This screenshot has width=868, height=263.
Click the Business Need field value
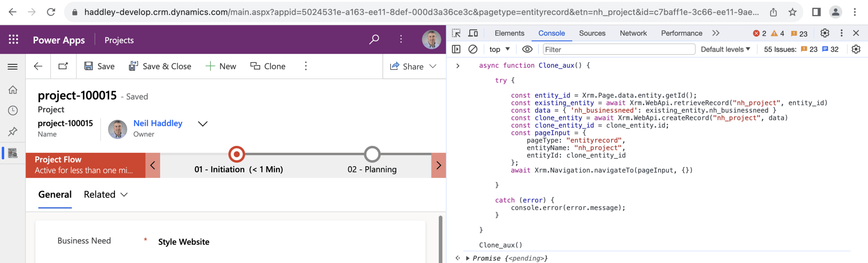(184, 242)
